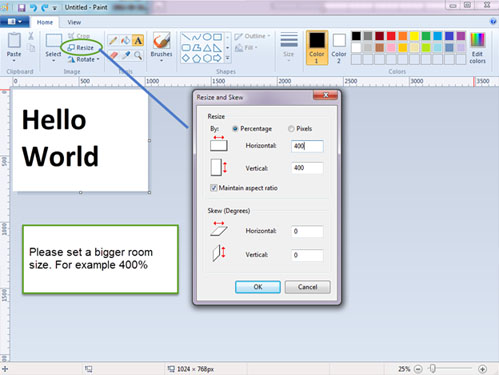Select the Pencil tool

(113, 41)
